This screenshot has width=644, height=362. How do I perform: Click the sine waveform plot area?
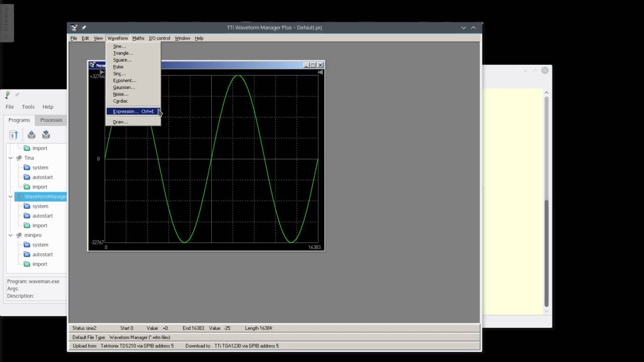coord(211,159)
